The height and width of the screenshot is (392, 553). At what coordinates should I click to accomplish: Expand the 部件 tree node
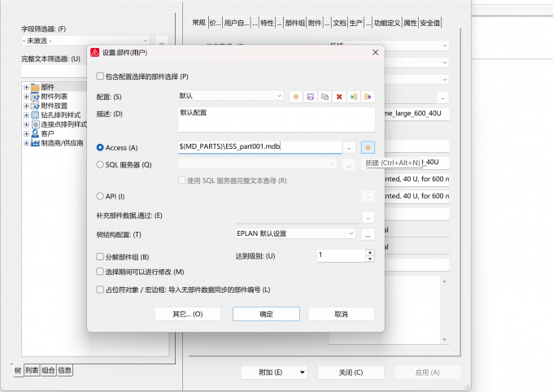pyautogui.click(x=26, y=87)
